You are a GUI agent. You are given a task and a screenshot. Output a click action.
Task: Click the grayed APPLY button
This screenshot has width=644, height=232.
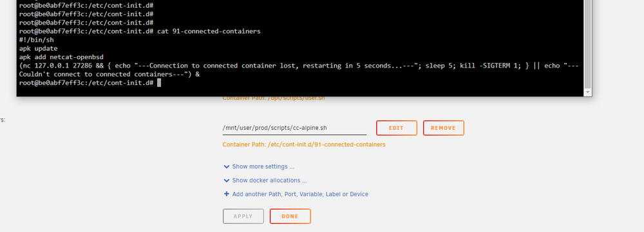(243, 217)
